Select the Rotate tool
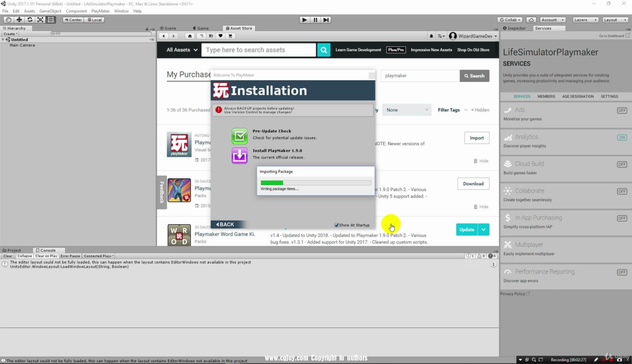The width and height of the screenshot is (632, 364). [30, 20]
